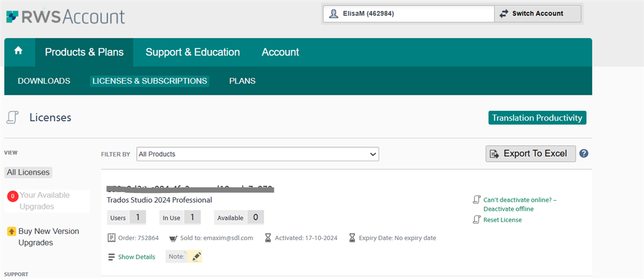644x279 pixels.
Task: Click Activated: 17-10-2024 text
Action: tap(306, 238)
